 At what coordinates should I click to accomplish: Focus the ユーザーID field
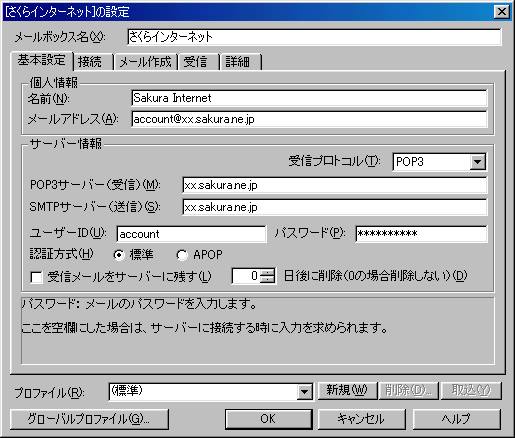click(191, 234)
